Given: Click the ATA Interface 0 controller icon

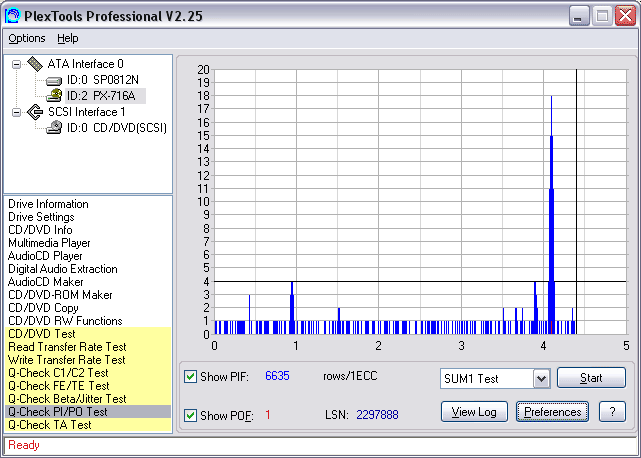Looking at the screenshot, I should [x=35, y=64].
